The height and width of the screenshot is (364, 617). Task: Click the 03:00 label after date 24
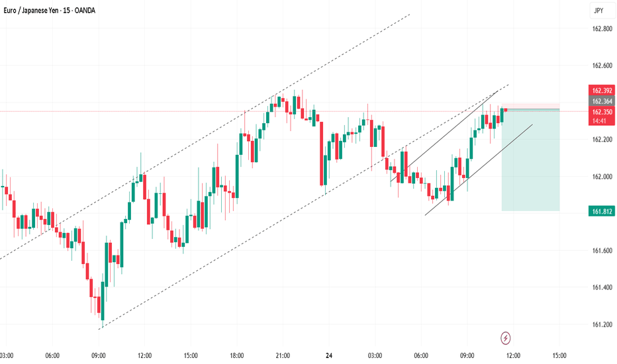point(375,355)
